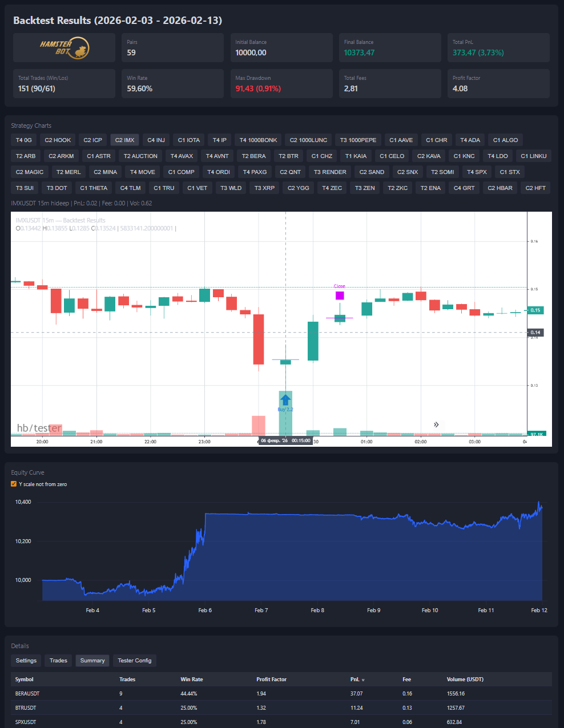
Task: Select the T4 0G strategy chart
Action: 24,140
